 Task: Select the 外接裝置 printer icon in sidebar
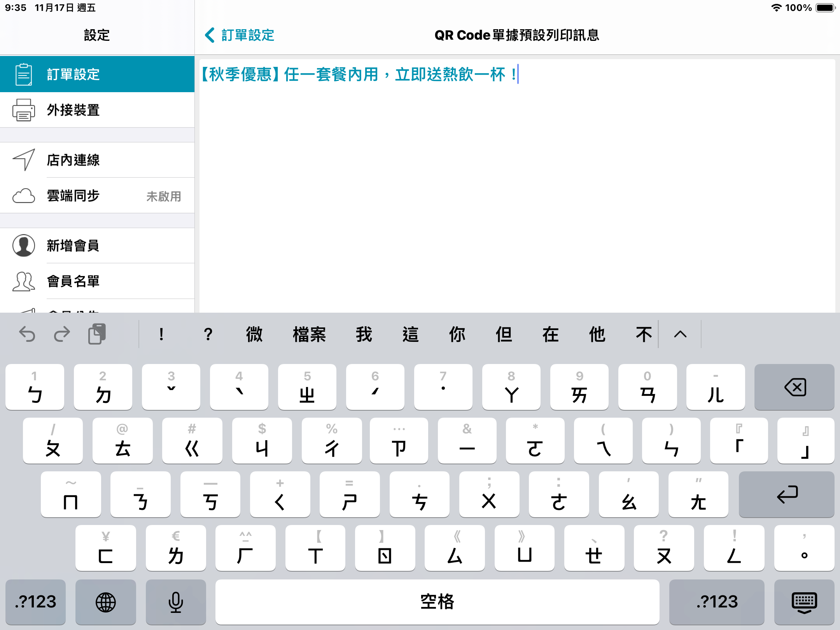[23, 110]
